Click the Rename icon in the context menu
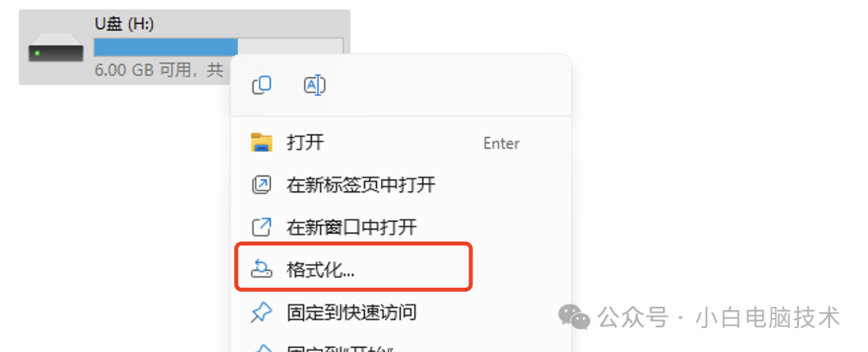The width and height of the screenshot is (868, 352). pyautogui.click(x=314, y=85)
